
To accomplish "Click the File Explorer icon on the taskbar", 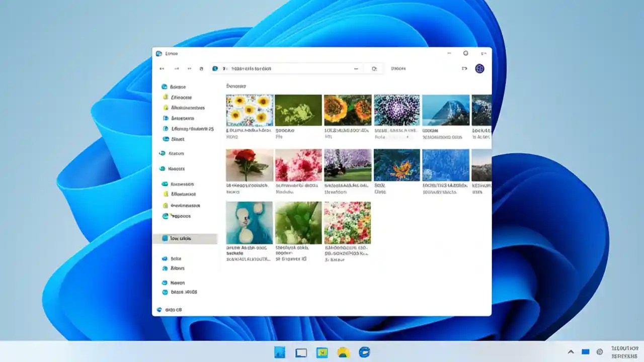I will 344,352.
